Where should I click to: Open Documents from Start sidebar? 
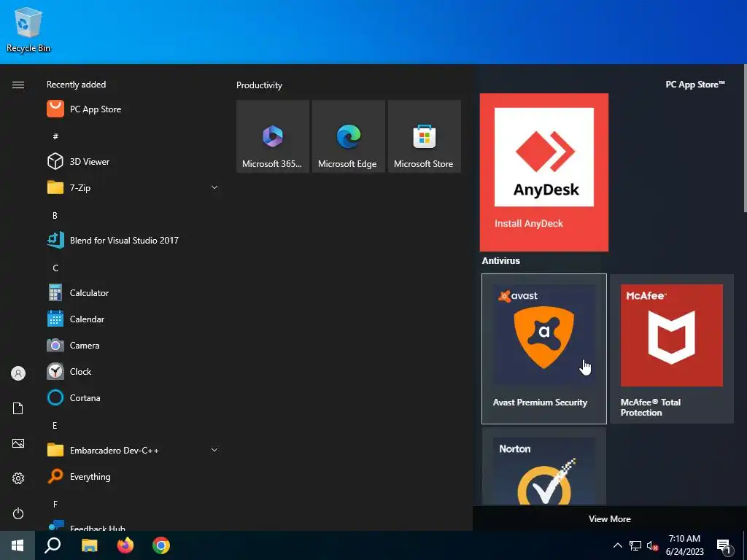18,408
